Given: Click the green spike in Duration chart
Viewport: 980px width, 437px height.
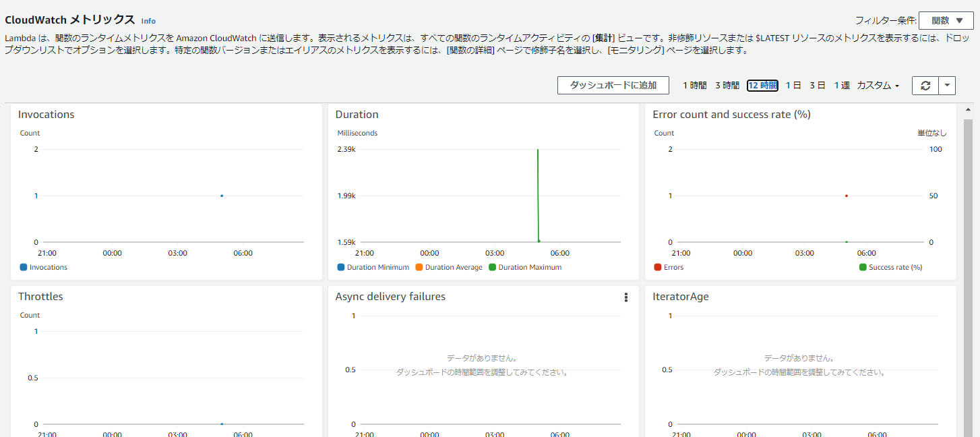Looking at the screenshot, I should (x=538, y=194).
